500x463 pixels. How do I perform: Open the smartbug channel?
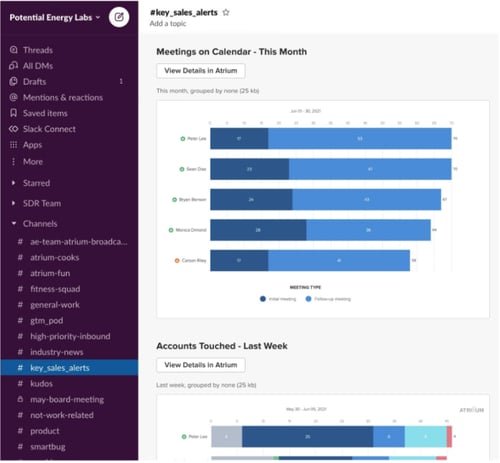69,447
